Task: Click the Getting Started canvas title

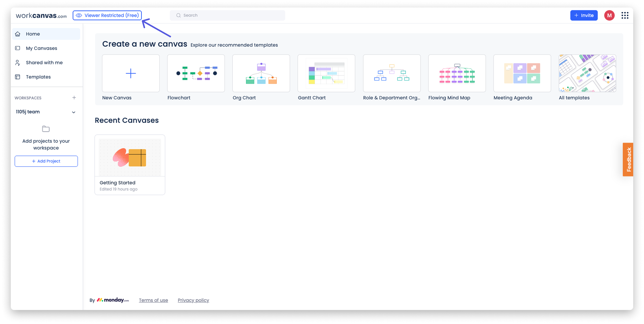Action: pyautogui.click(x=117, y=182)
